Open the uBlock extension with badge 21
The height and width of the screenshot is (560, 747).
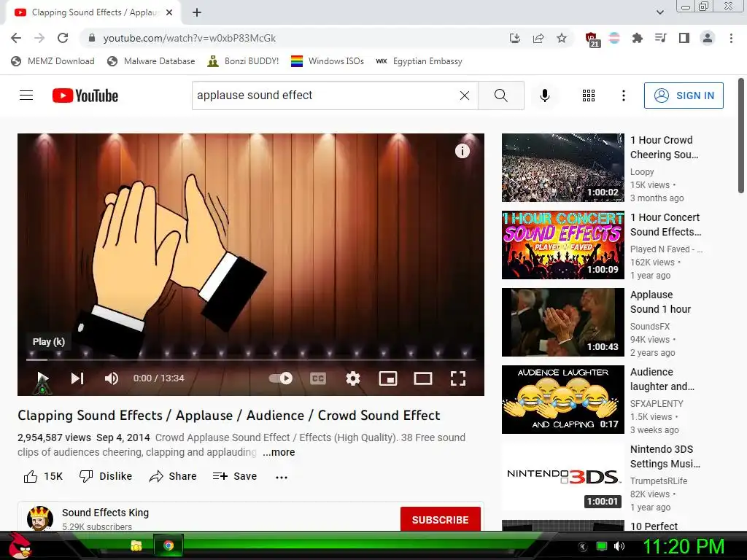click(592, 39)
